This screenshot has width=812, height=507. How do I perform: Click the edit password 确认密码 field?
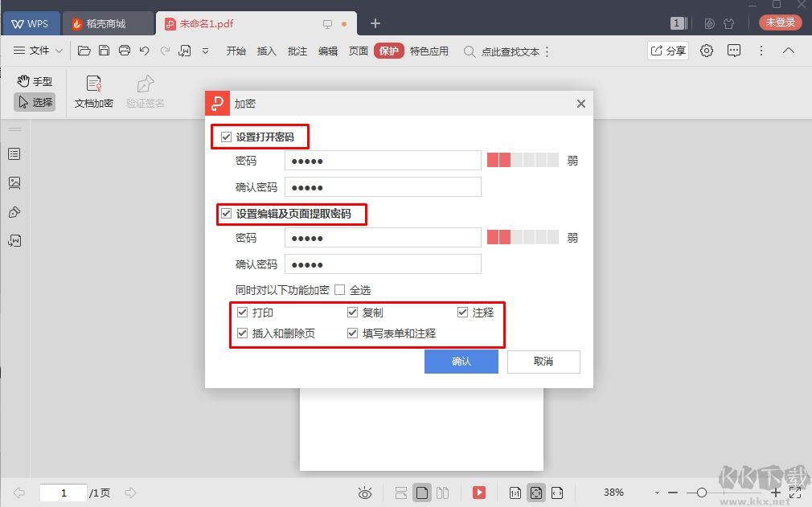[x=383, y=264]
